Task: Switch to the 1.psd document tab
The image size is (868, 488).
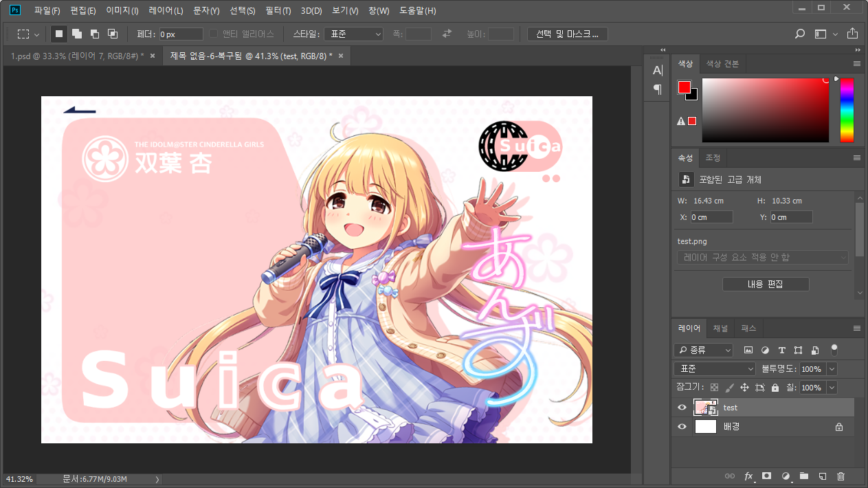Action: pyautogui.click(x=77, y=56)
